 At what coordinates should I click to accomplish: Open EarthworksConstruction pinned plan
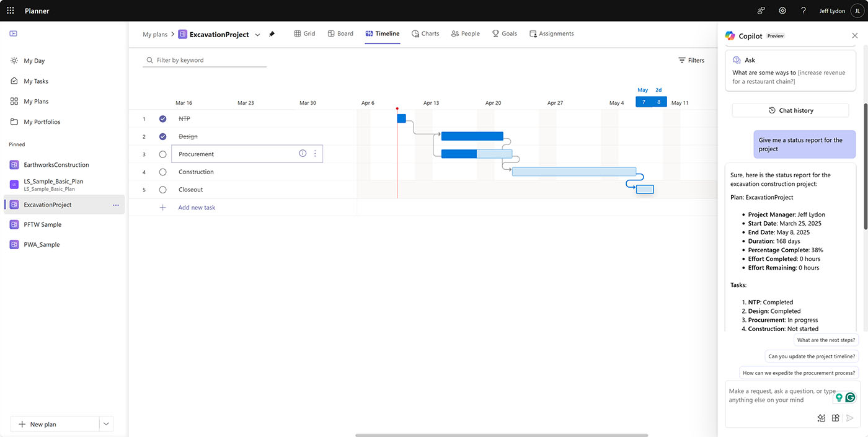coord(56,165)
